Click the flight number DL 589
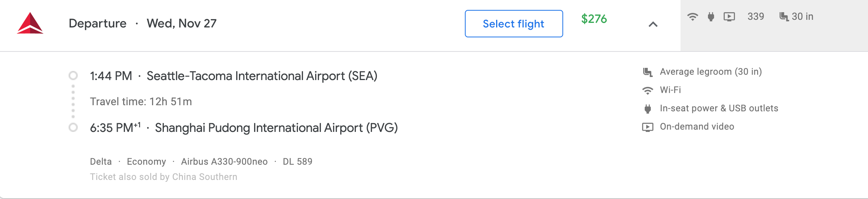Screen dimensions: 868x199 coord(297,162)
